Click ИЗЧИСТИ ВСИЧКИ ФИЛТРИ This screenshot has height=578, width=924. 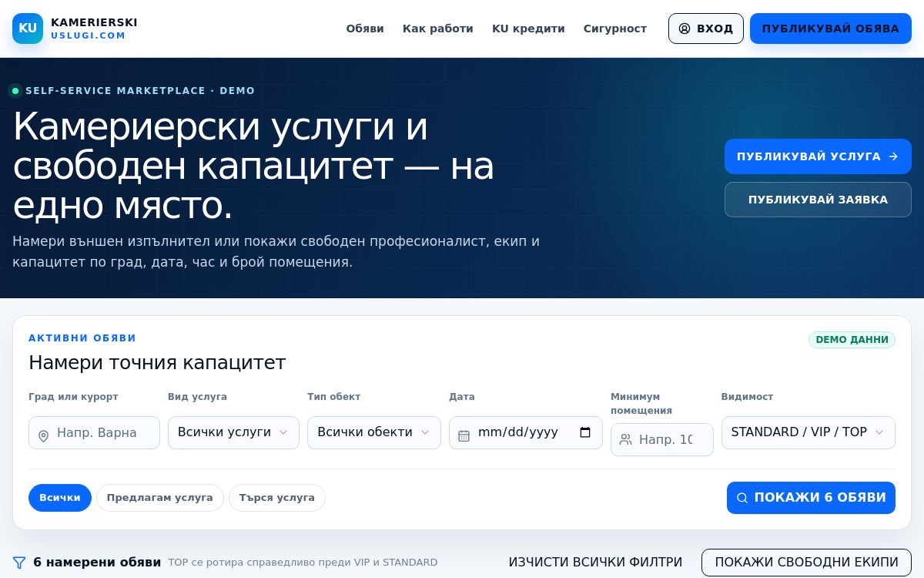[x=595, y=563]
